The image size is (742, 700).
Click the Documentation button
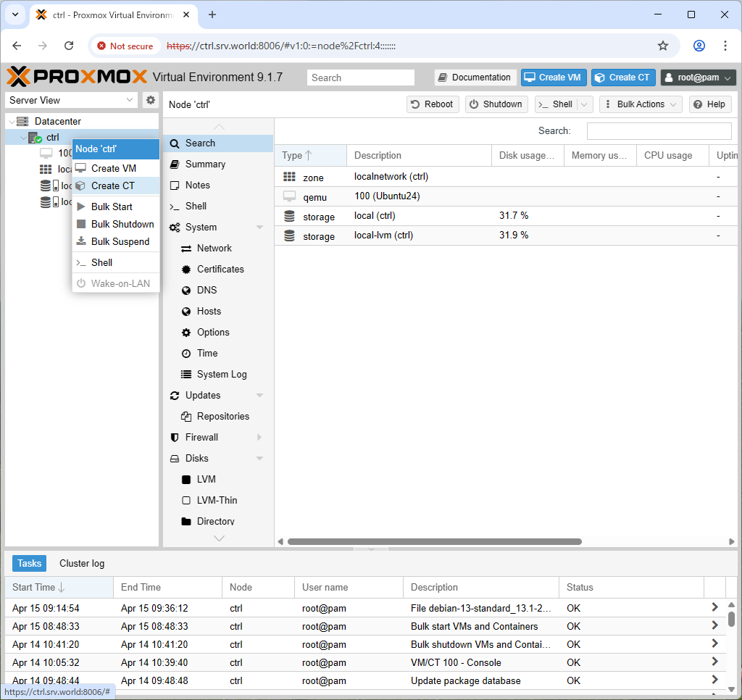[475, 78]
